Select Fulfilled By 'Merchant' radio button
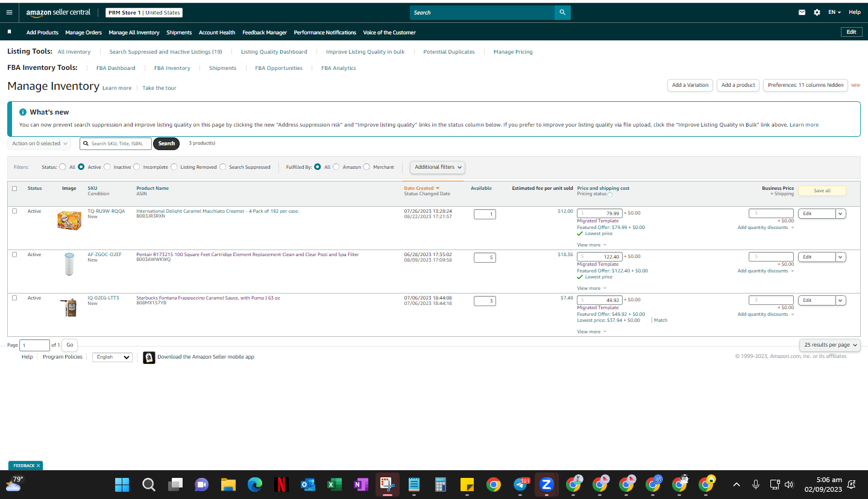The height and width of the screenshot is (499, 868). pos(366,167)
